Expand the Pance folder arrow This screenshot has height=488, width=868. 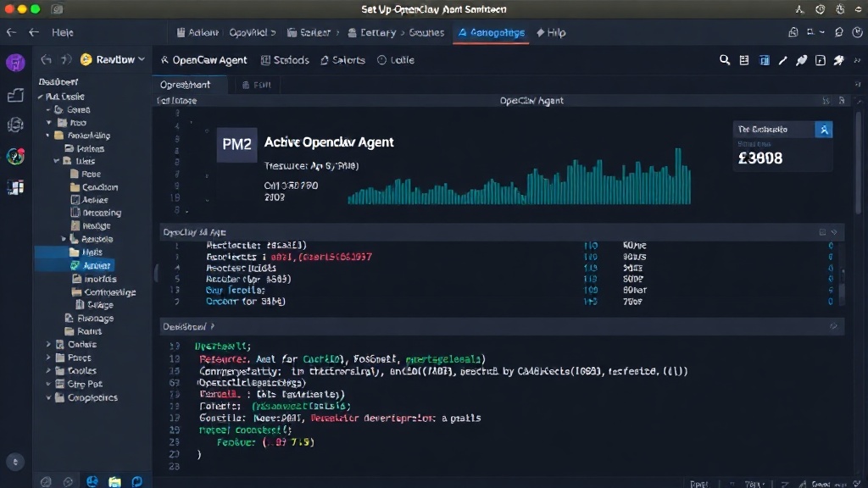coord(48,358)
